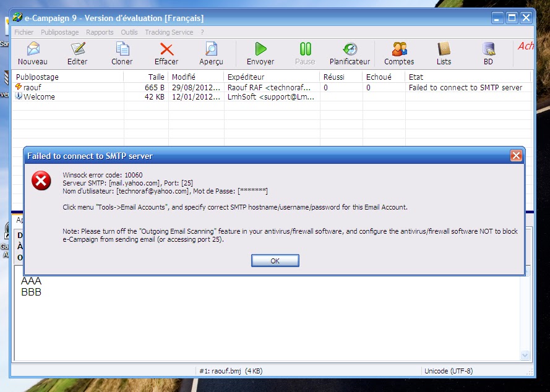Image resolution: width=550 pixels, height=392 pixels.
Task: Minimize the e-Campaign window
Action: tap(497, 17)
